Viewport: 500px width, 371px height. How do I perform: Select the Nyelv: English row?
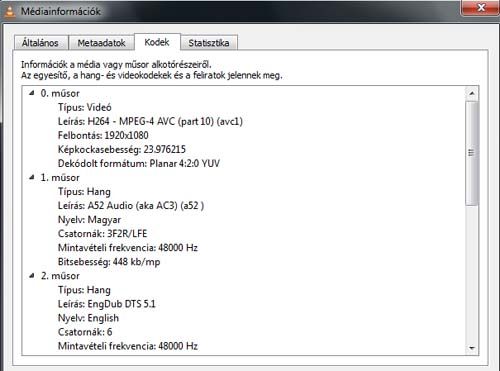88,318
